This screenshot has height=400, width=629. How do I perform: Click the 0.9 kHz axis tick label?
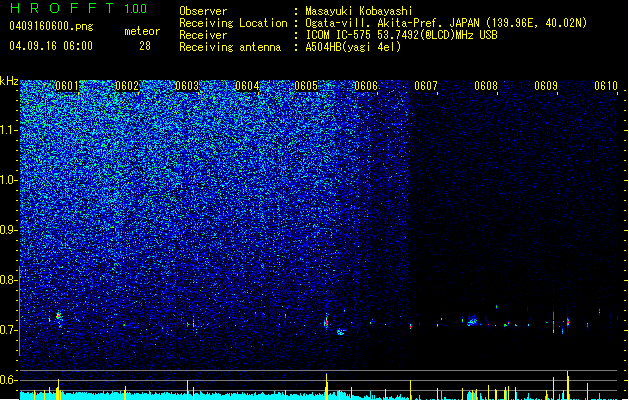tap(8, 230)
